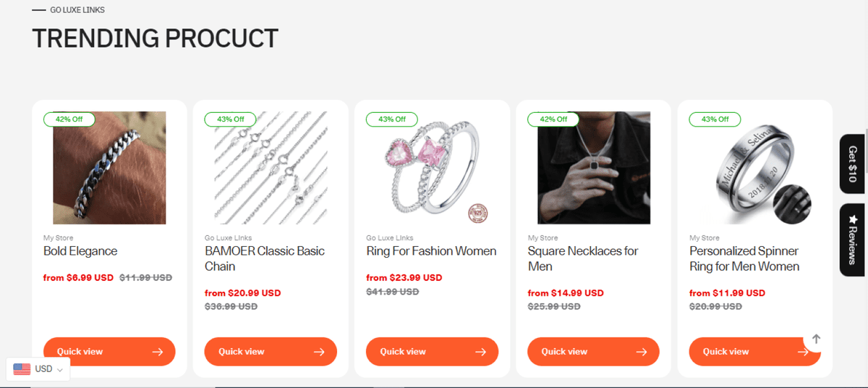The width and height of the screenshot is (868, 388).
Task: Open the BAMOER chain product image
Action: pyautogui.click(x=271, y=168)
